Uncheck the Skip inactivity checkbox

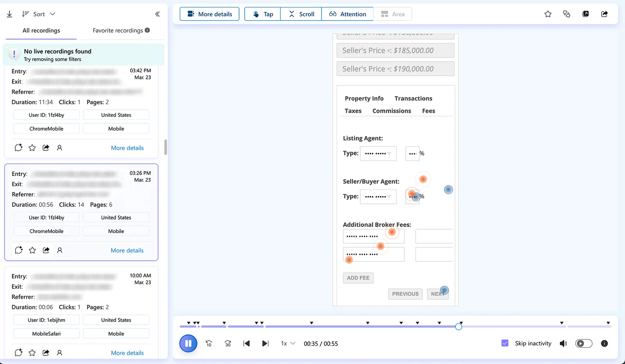pyautogui.click(x=505, y=343)
